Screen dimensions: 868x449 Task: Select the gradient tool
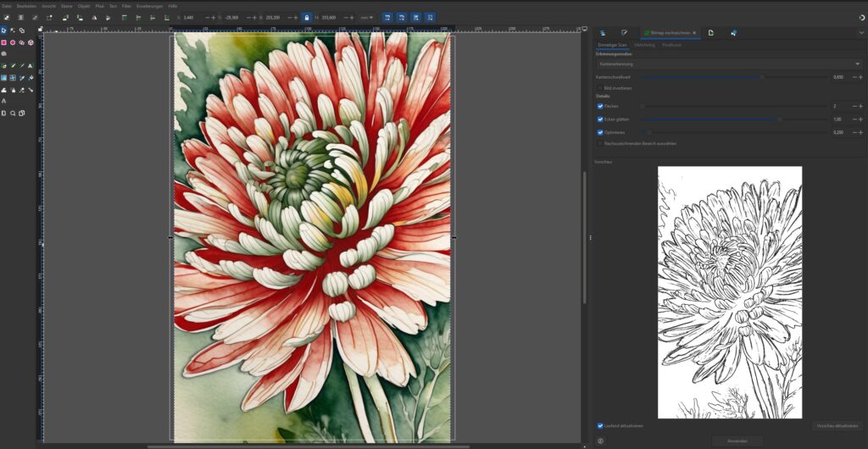pos(4,78)
